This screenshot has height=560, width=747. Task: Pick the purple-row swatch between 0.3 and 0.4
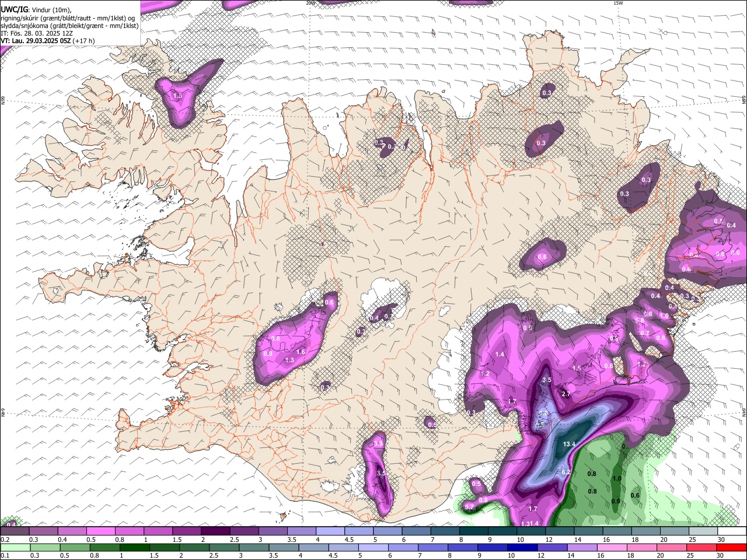pyautogui.click(x=43, y=531)
